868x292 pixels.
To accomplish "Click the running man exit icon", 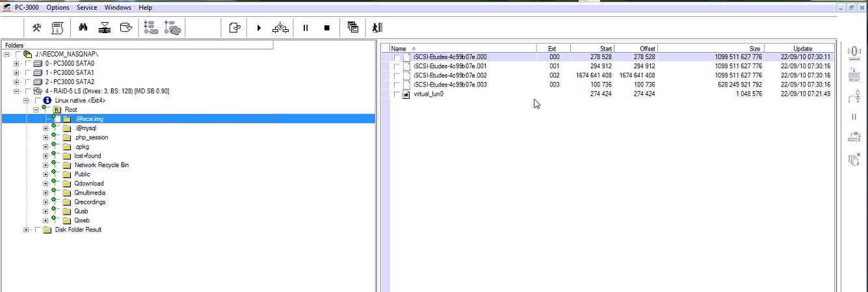I will 377,27.
